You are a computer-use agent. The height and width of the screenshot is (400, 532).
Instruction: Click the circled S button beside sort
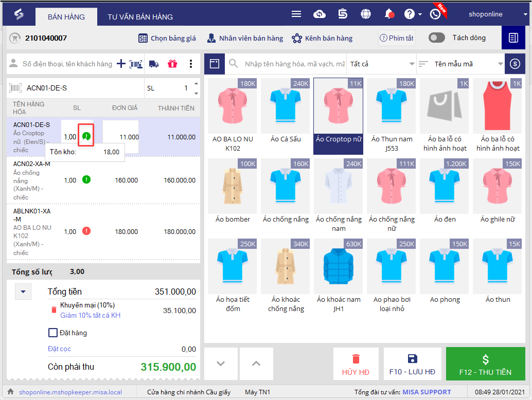click(x=515, y=64)
